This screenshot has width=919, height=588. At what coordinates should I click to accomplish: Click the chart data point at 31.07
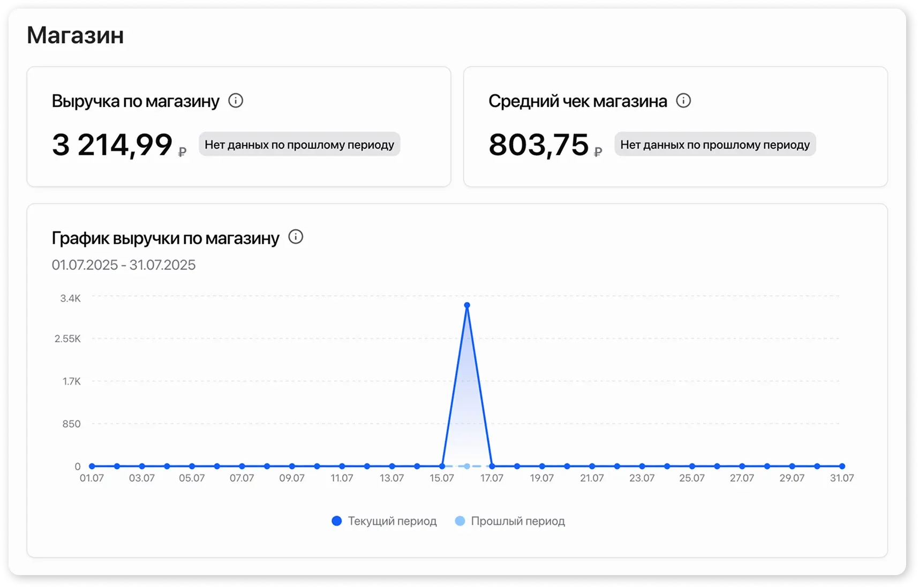(x=842, y=466)
